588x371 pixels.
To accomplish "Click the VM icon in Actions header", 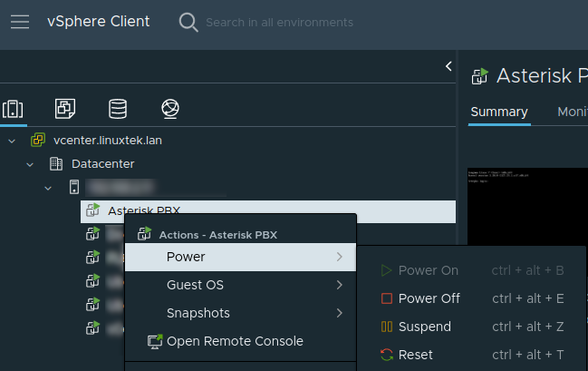I will point(144,233).
